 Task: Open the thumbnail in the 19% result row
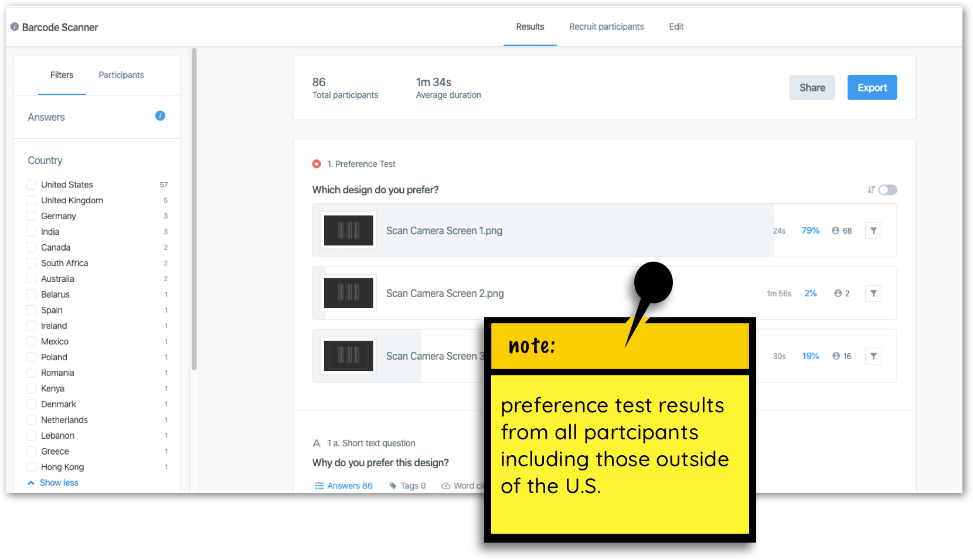[349, 356]
